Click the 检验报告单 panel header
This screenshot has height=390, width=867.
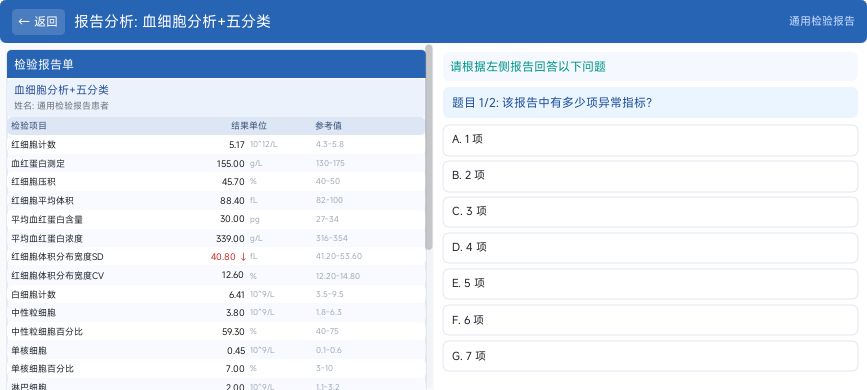216,64
